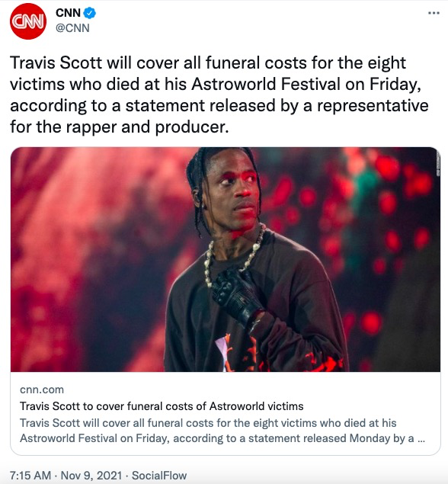Open the three-dot more options menu

click(434, 13)
